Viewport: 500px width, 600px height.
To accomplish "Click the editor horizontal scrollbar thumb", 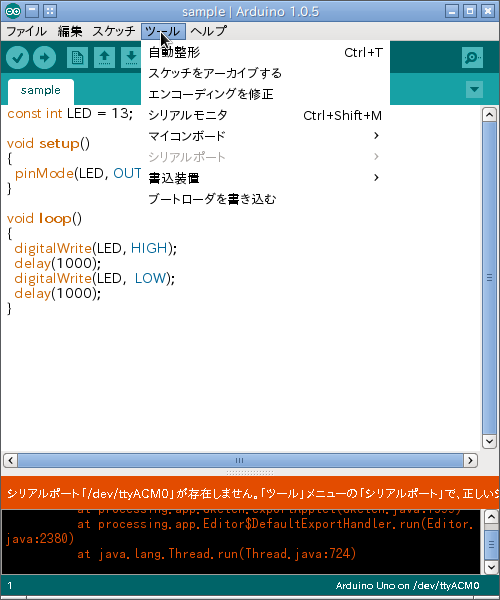I will tap(240, 460).
